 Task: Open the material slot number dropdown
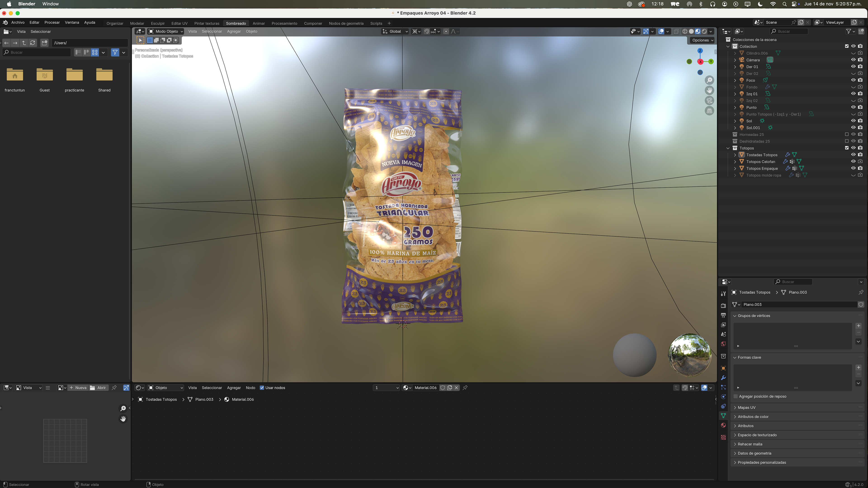click(386, 388)
